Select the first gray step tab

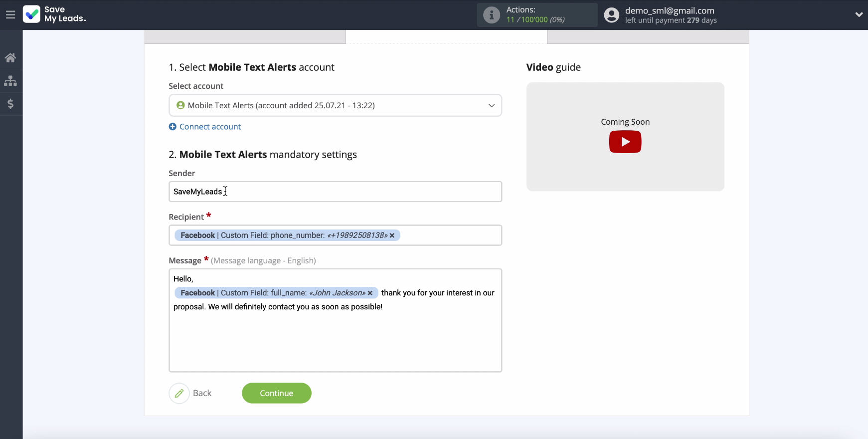pyautogui.click(x=245, y=37)
